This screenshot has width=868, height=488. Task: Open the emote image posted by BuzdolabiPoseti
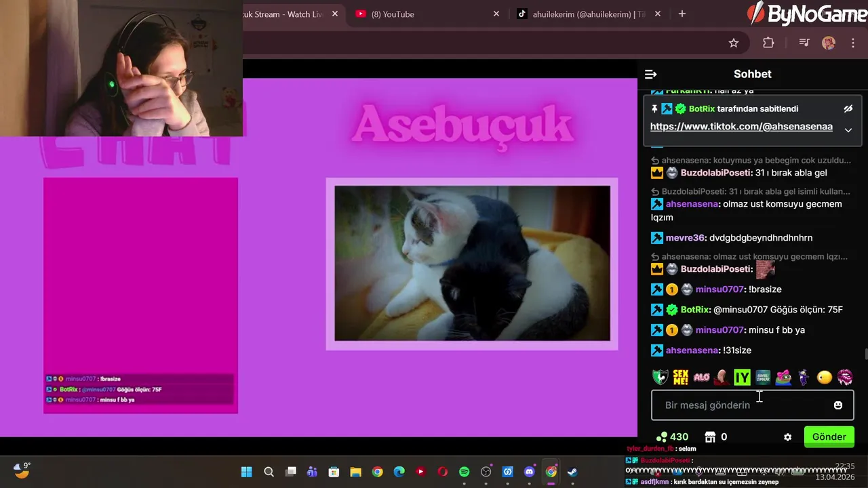pyautogui.click(x=766, y=268)
